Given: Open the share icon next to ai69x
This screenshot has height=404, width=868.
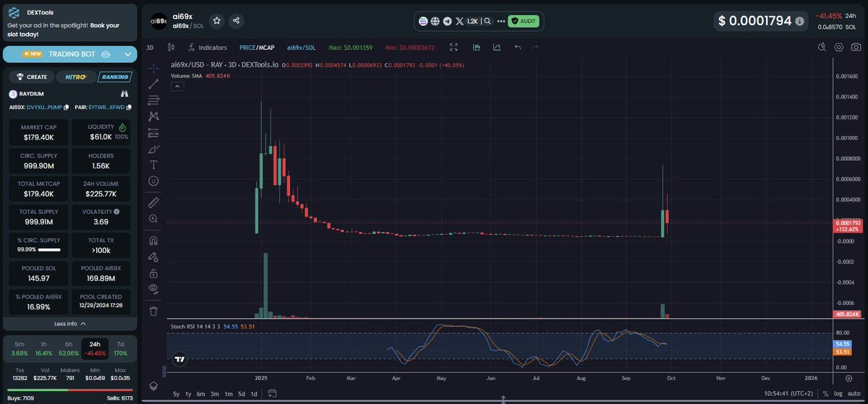Looking at the screenshot, I should tap(237, 21).
